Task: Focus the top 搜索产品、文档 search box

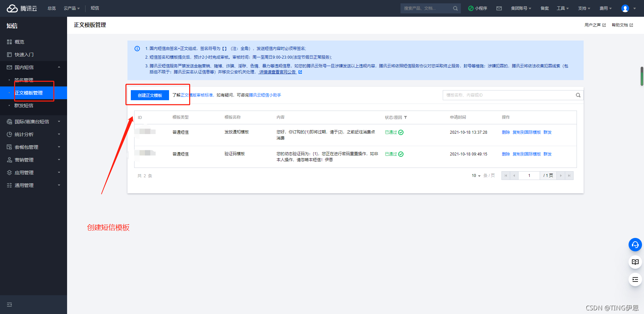Action: click(x=430, y=8)
